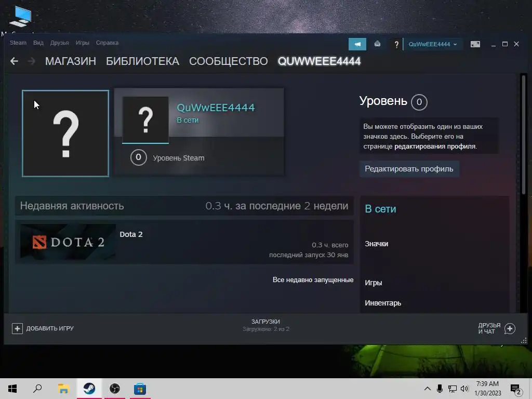Open Windows taskbar search
This screenshot has height=399, width=532.
coord(37,389)
